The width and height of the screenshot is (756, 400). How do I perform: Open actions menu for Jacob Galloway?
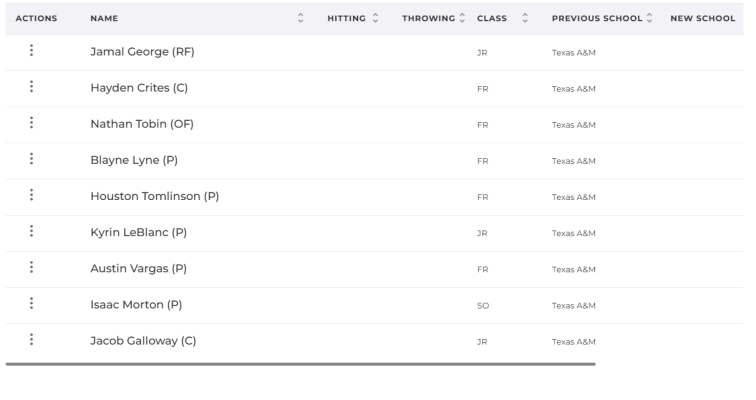tap(31, 339)
